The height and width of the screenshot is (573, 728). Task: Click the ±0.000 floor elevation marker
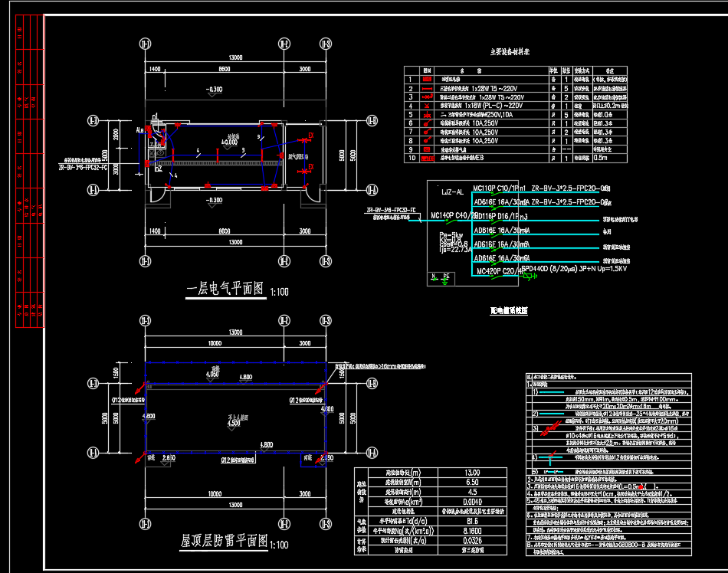(229, 142)
